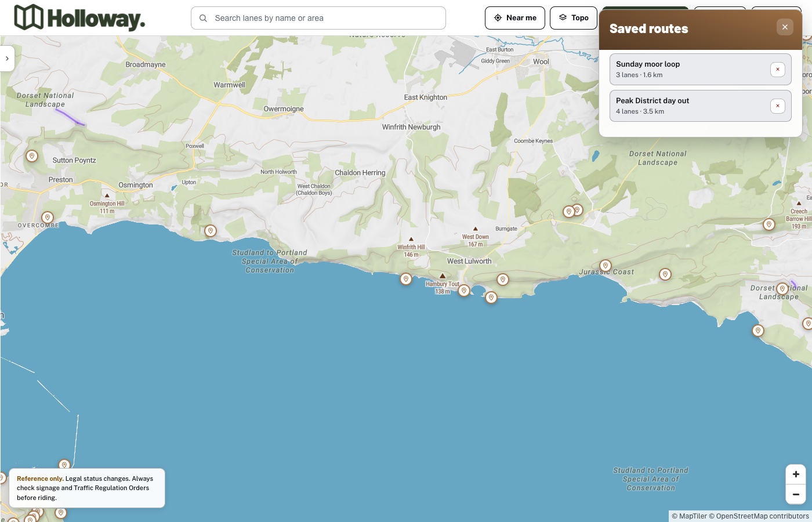Viewport: 812px width, 522px height.
Task: Select pin just above Reference only notice
Action: (x=64, y=465)
